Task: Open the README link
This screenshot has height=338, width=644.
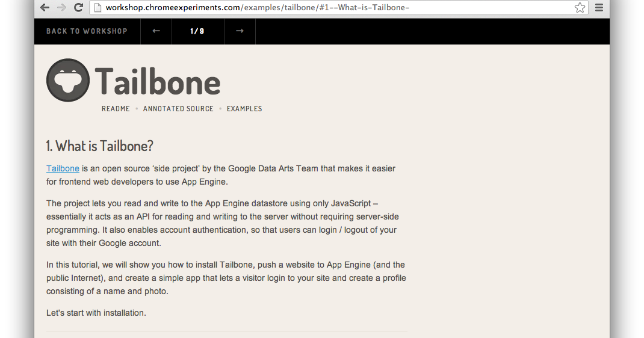Action: (x=116, y=109)
